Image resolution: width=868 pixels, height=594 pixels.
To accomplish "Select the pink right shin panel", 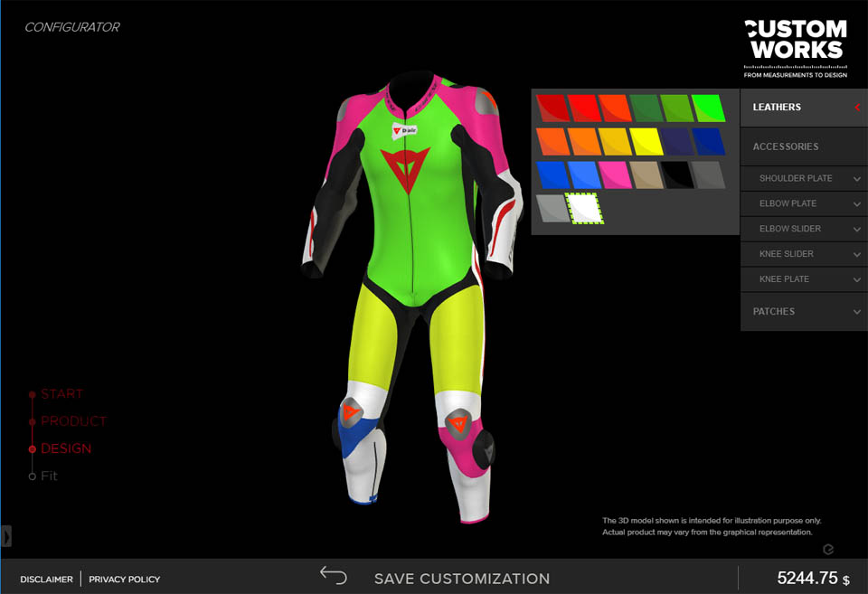I will coord(464,451).
